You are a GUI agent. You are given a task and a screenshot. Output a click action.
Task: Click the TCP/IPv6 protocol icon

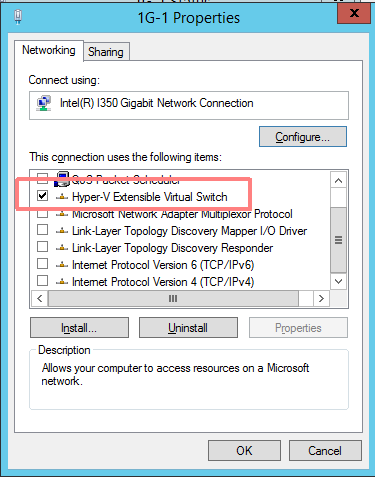coord(62,265)
